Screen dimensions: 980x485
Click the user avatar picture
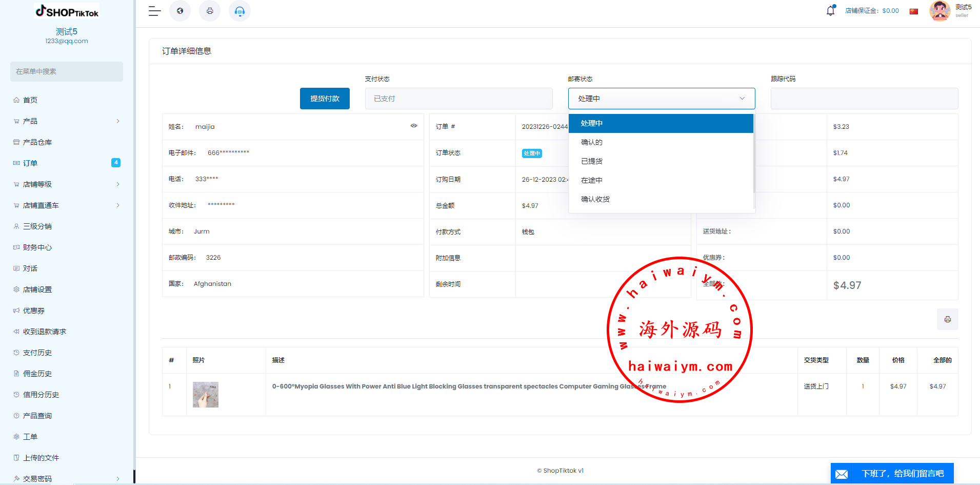pyautogui.click(x=939, y=11)
